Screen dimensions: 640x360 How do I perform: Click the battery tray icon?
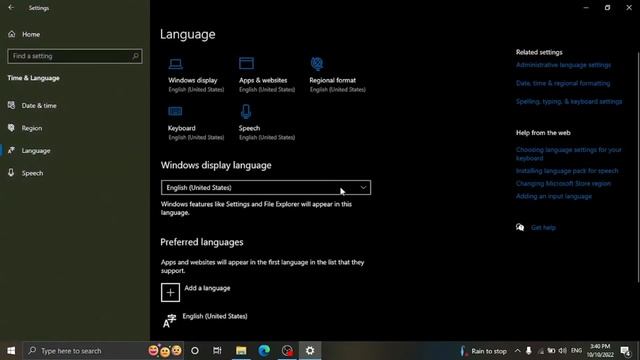(x=551, y=351)
